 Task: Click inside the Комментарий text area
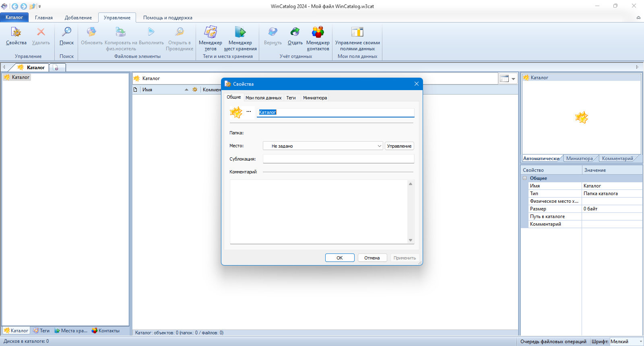pos(319,212)
